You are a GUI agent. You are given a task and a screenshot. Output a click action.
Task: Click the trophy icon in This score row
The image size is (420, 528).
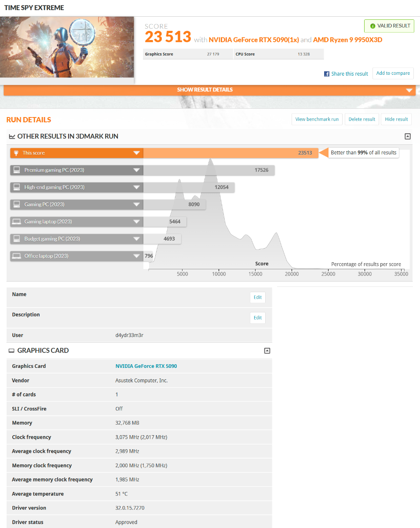tap(16, 153)
